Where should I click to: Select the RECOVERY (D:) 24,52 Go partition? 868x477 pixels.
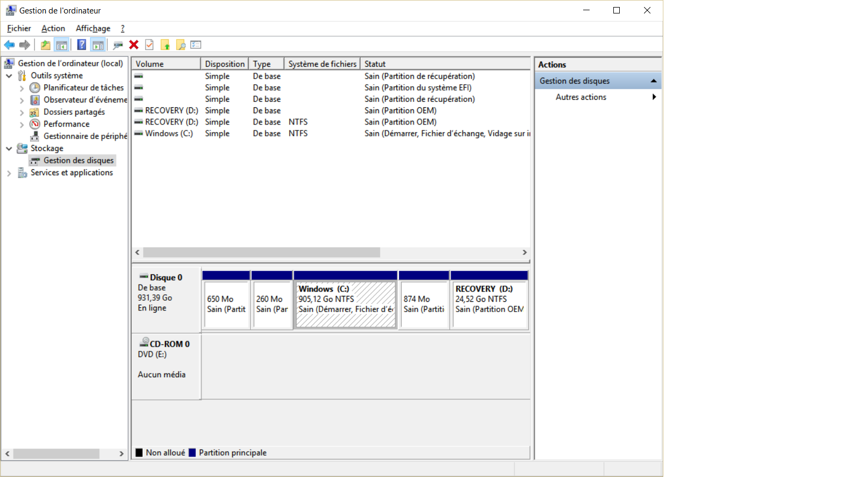(489, 300)
